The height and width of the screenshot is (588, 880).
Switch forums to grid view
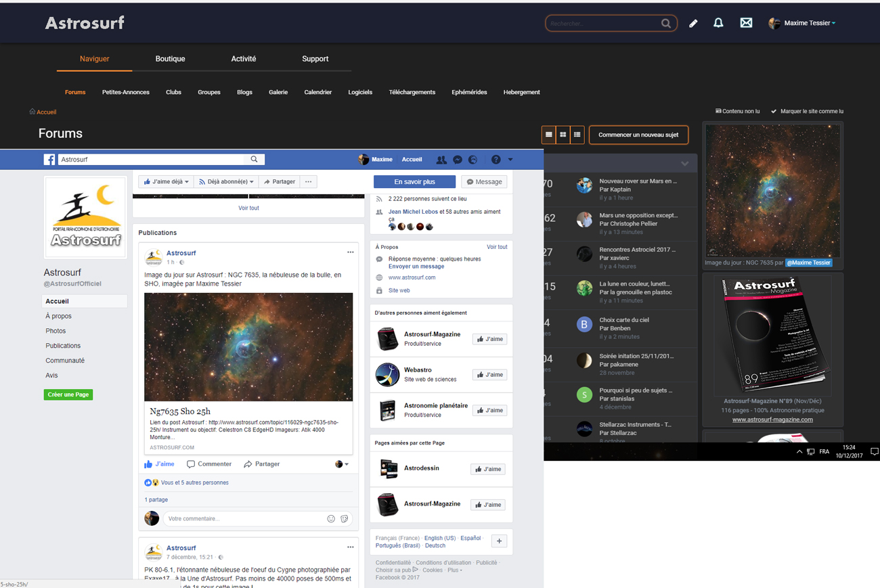point(563,135)
